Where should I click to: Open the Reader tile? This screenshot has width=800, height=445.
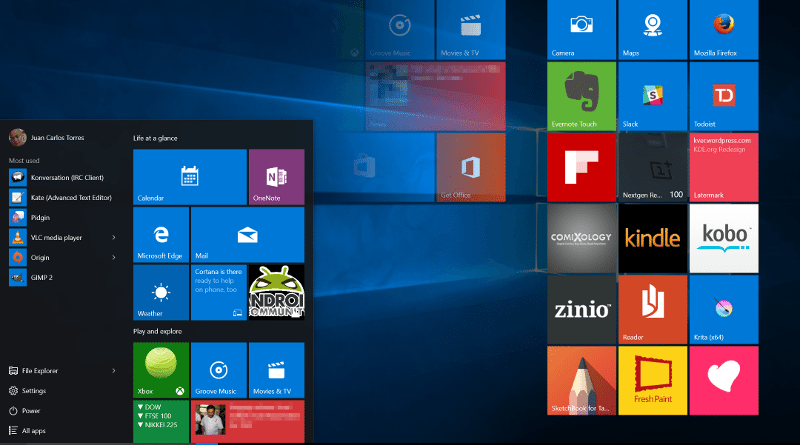tap(653, 310)
